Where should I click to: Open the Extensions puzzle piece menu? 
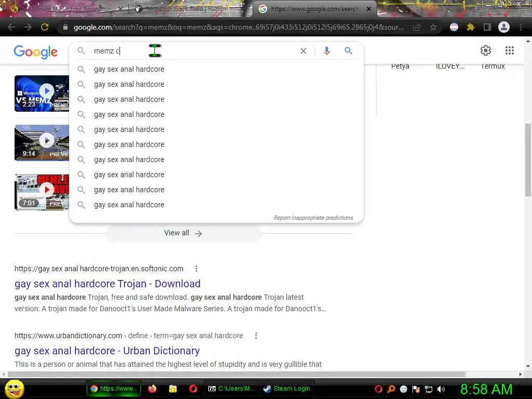pyautogui.click(x=471, y=27)
